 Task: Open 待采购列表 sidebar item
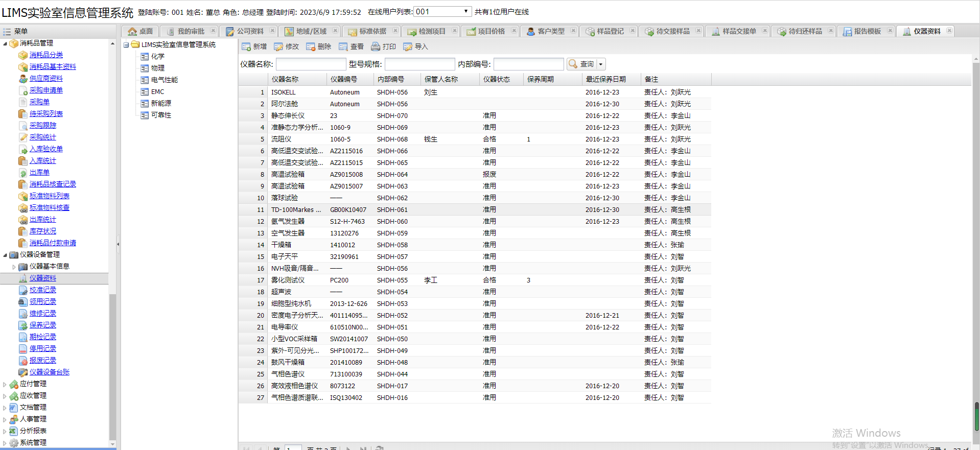[x=46, y=113]
